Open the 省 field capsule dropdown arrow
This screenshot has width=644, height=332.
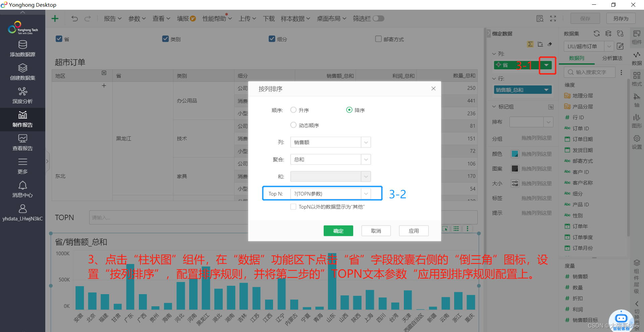click(546, 65)
